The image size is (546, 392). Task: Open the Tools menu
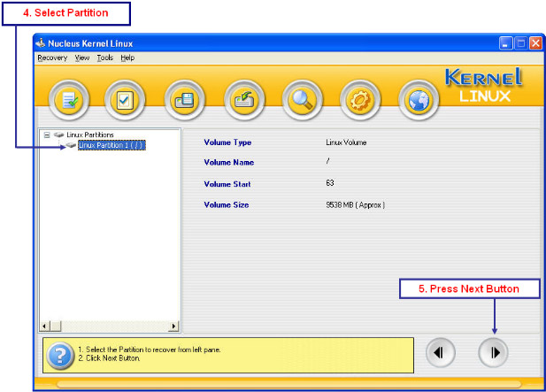pyautogui.click(x=104, y=58)
